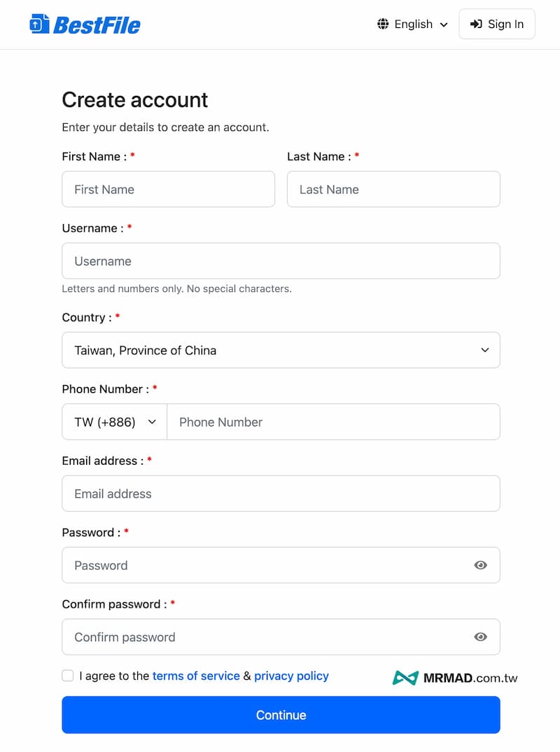560x752 pixels.
Task: Click the BestFile logo icon
Action: click(x=39, y=25)
